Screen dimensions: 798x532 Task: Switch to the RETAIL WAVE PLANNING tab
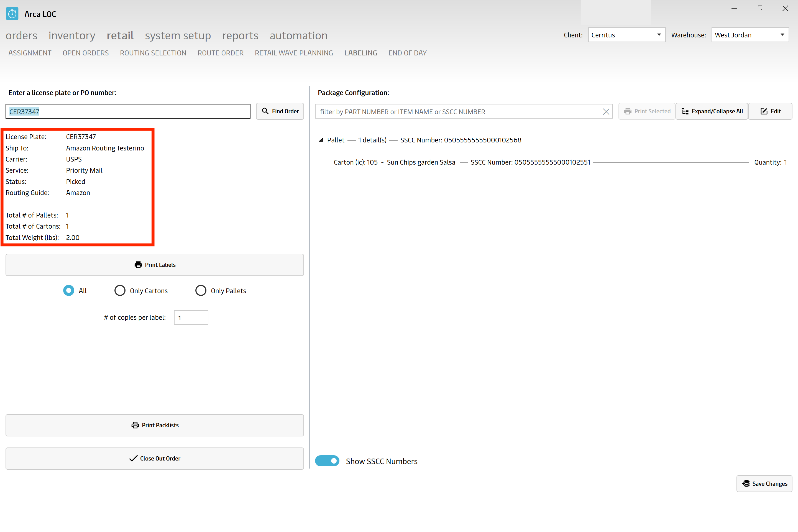(x=294, y=53)
